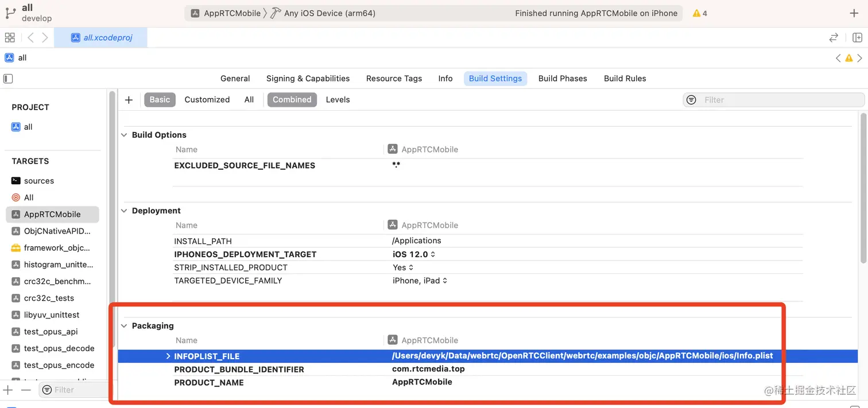The image size is (868, 408).
Task: Show Customized build settings
Action: point(207,99)
